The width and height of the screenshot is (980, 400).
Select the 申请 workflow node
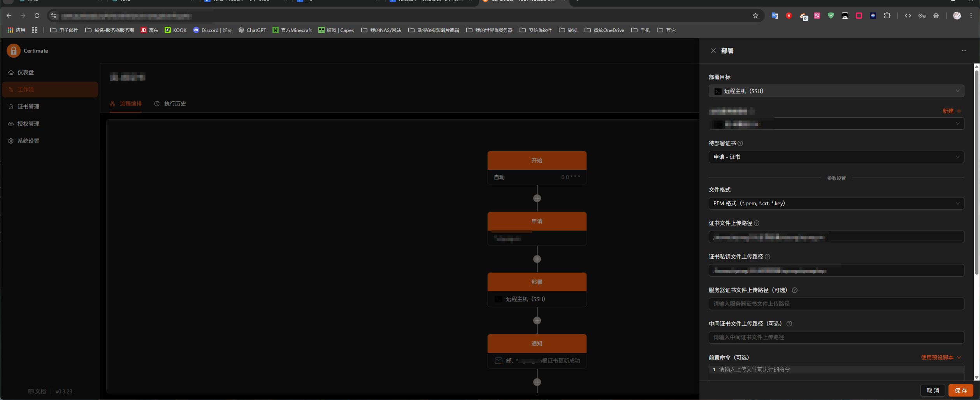click(537, 229)
